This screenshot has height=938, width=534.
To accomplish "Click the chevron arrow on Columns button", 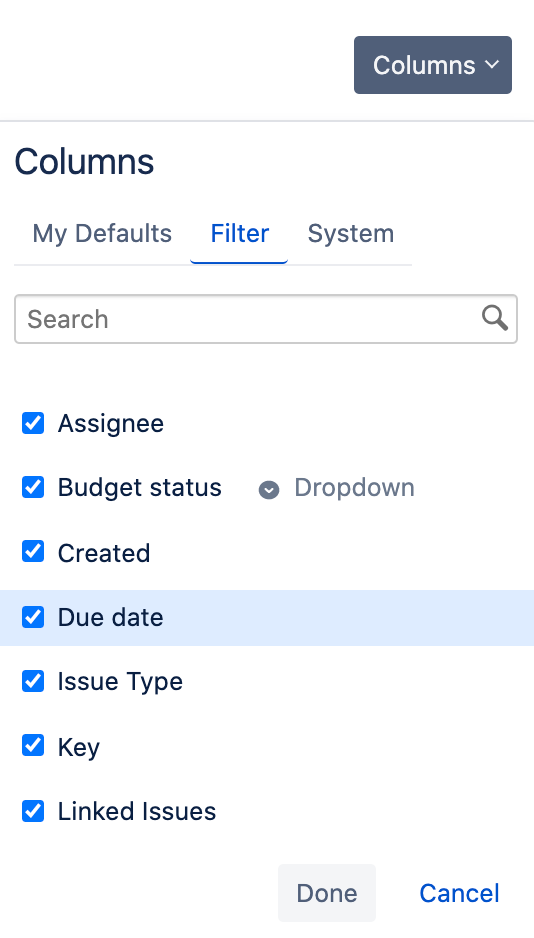I will tap(492, 64).
